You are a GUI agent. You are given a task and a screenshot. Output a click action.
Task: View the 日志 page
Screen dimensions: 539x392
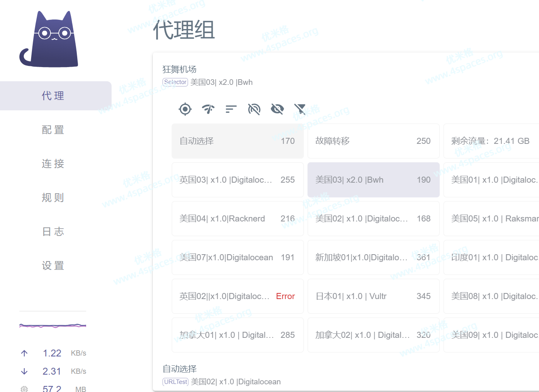pyautogui.click(x=53, y=232)
